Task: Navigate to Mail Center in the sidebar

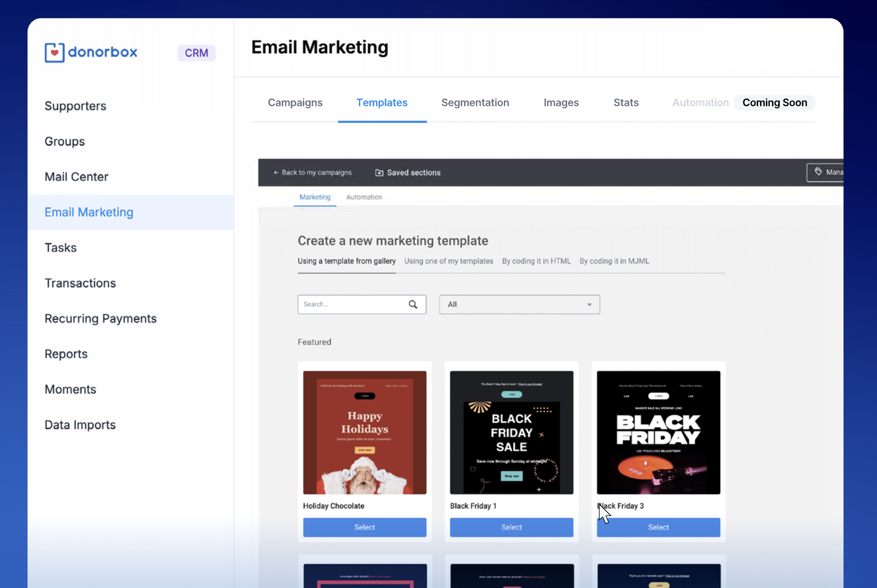Action: pyautogui.click(x=76, y=177)
